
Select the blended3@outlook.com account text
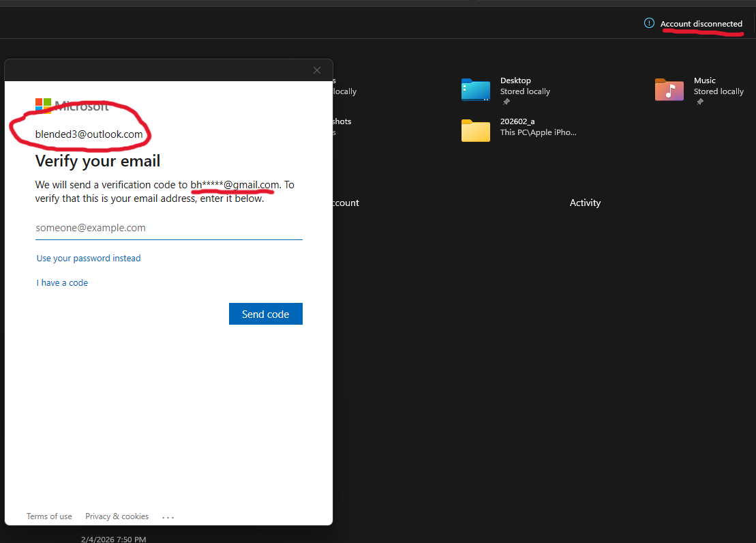point(89,134)
